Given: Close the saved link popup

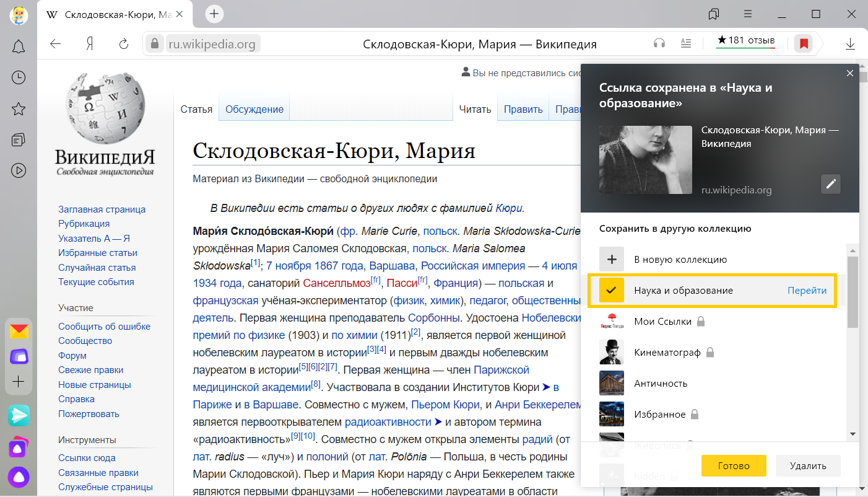Looking at the screenshot, I should (x=850, y=73).
